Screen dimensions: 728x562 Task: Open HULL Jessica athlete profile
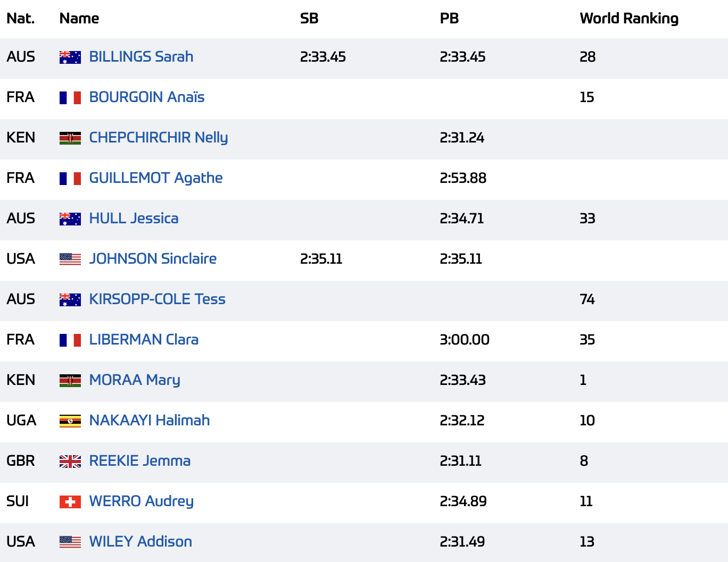point(134,219)
